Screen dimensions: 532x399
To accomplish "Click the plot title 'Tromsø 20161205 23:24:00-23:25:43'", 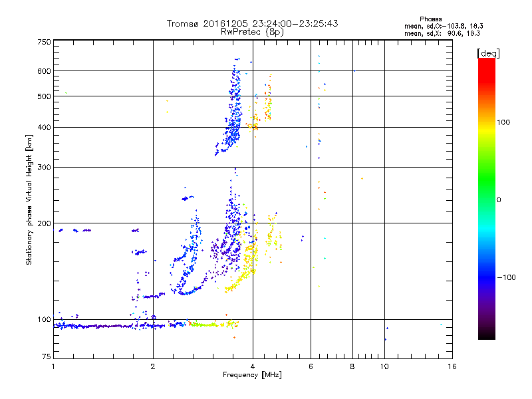I will (x=252, y=23).
